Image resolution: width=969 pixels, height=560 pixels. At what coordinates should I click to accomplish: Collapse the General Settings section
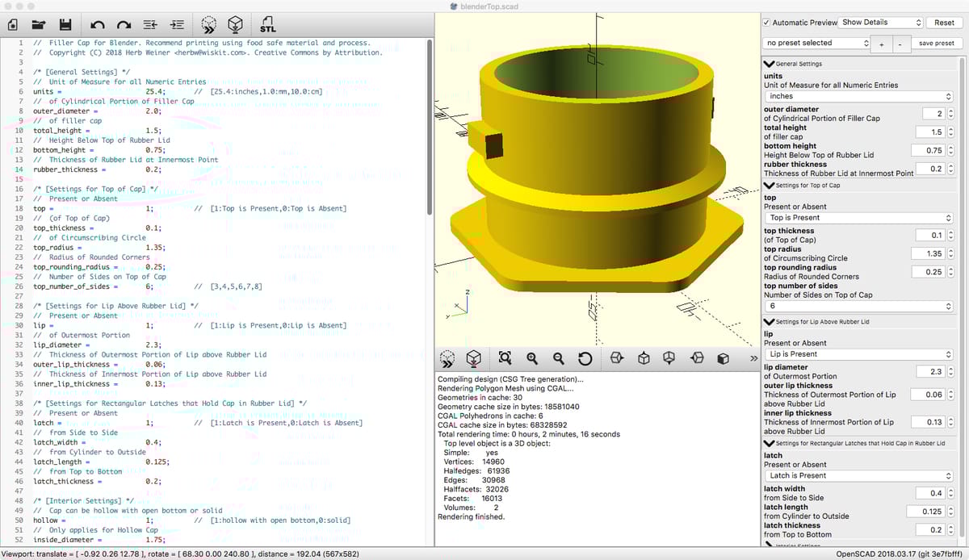click(770, 64)
